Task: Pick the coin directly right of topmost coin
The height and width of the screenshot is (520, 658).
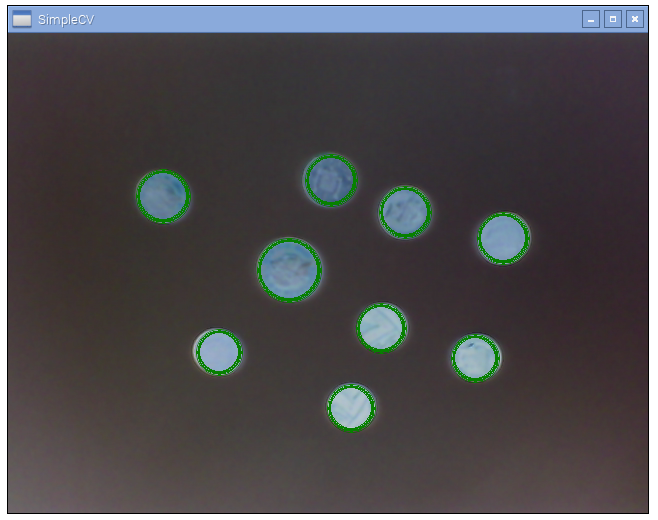Action: coord(405,212)
